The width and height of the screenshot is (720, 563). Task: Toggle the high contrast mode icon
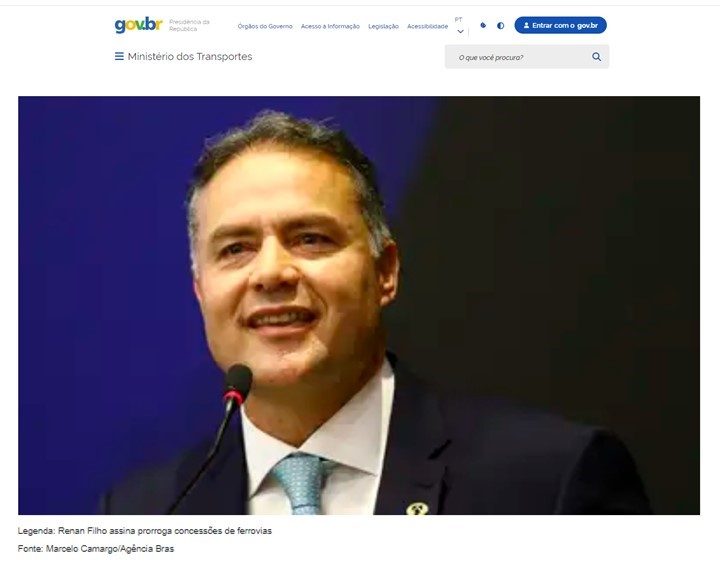click(501, 26)
